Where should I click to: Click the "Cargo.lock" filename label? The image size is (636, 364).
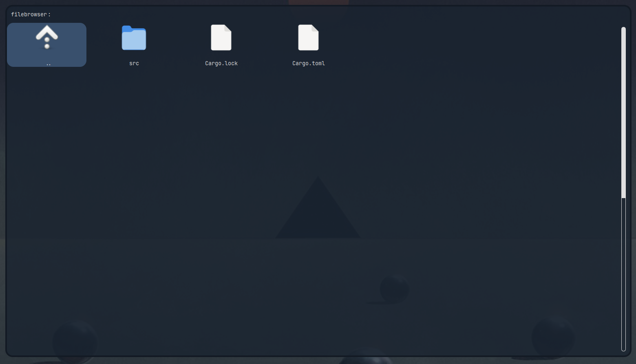(x=221, y=63)
